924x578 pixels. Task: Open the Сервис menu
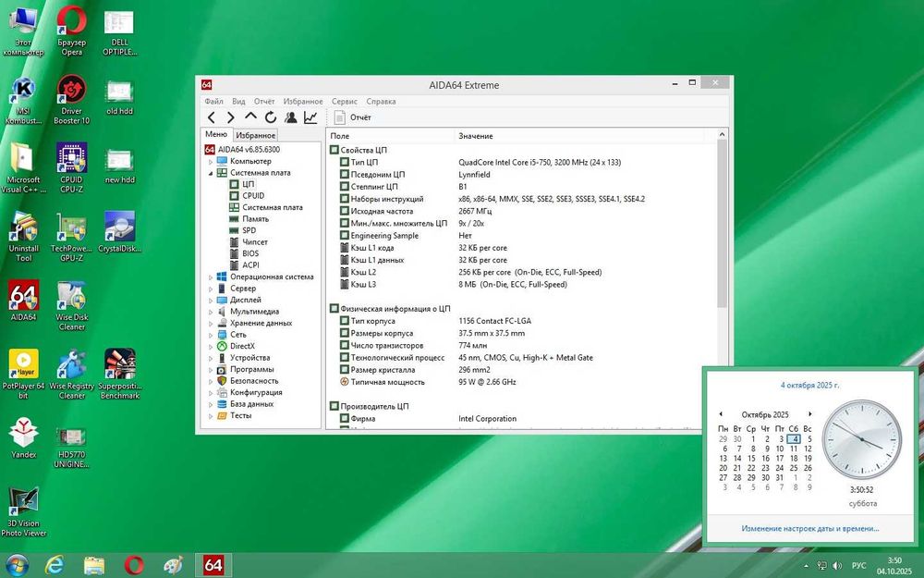[x=344, y=101]
